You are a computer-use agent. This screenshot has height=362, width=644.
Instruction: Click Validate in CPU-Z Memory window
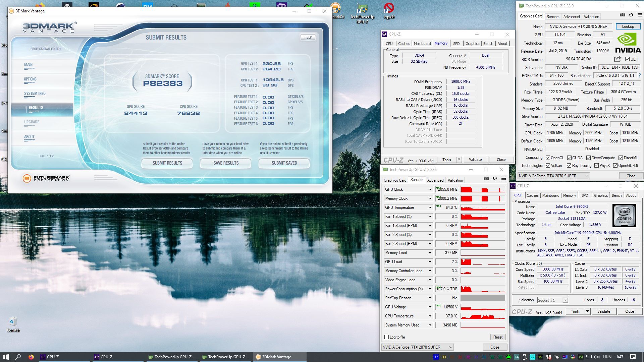tap(475, 160)
